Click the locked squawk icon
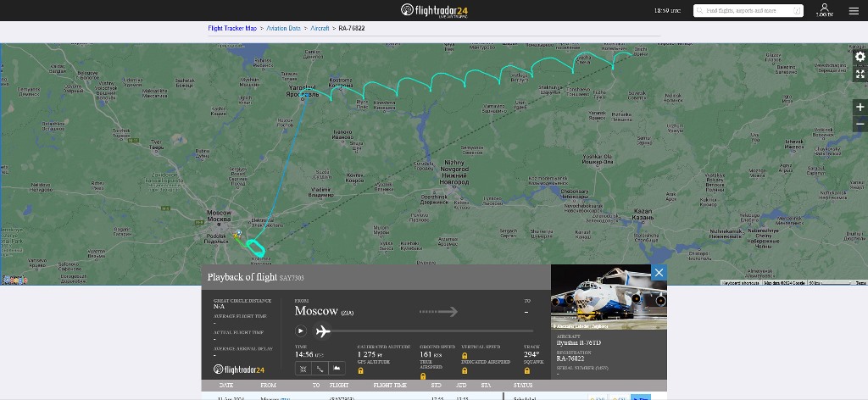 [527, 370]
